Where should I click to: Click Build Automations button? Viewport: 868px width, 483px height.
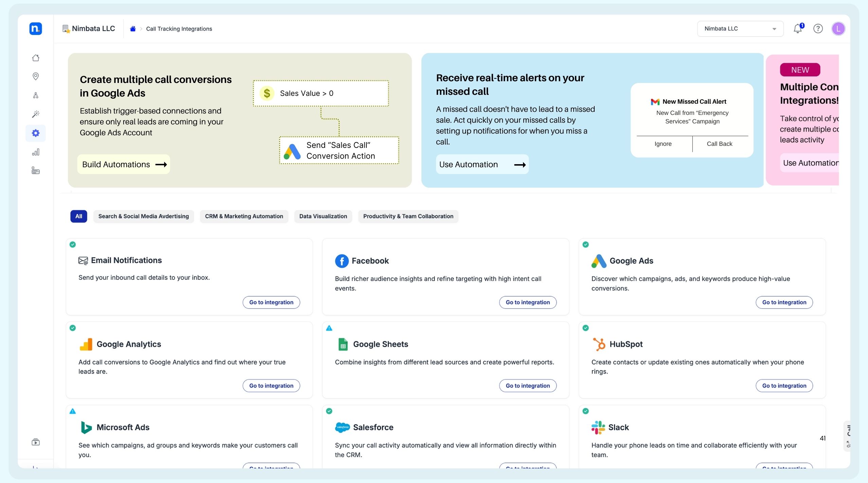click(124, 165)
